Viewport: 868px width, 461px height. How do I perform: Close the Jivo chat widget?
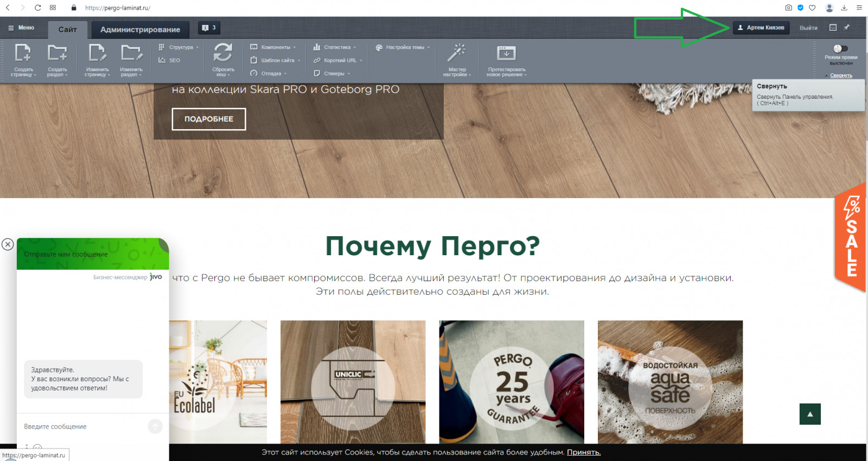(x=8, y=244)
